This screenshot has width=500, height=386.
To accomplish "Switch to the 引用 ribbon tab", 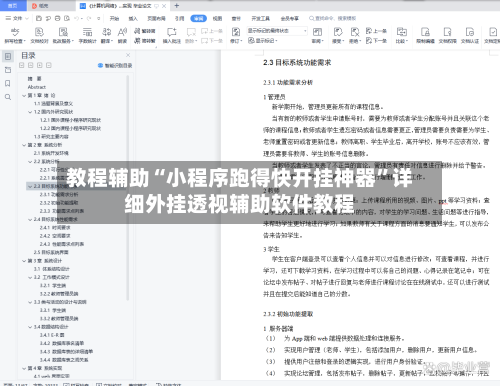I will 179,18.
